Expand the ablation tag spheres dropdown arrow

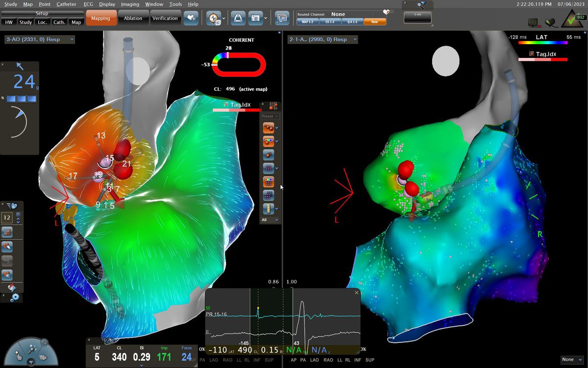(277, 129)
